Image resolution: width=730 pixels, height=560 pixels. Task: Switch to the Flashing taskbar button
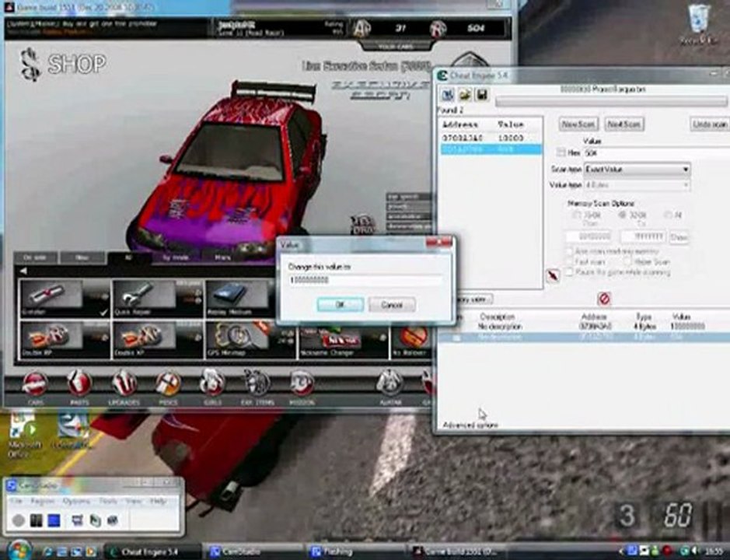(x=352, y=551)
